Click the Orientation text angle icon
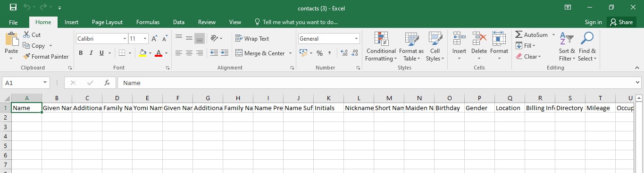Viewport: 644px width, 173px height. (214, 38)
